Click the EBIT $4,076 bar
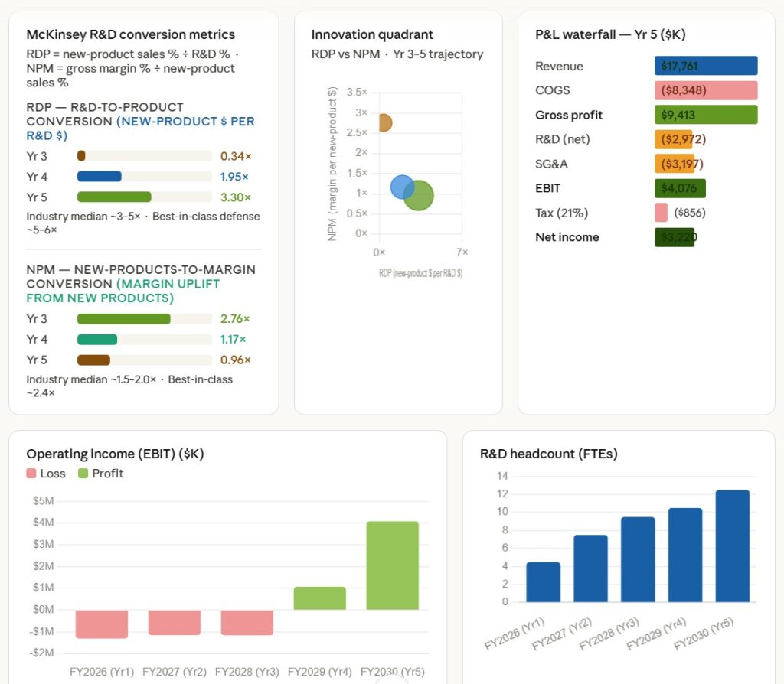 [x=680, y=188]
